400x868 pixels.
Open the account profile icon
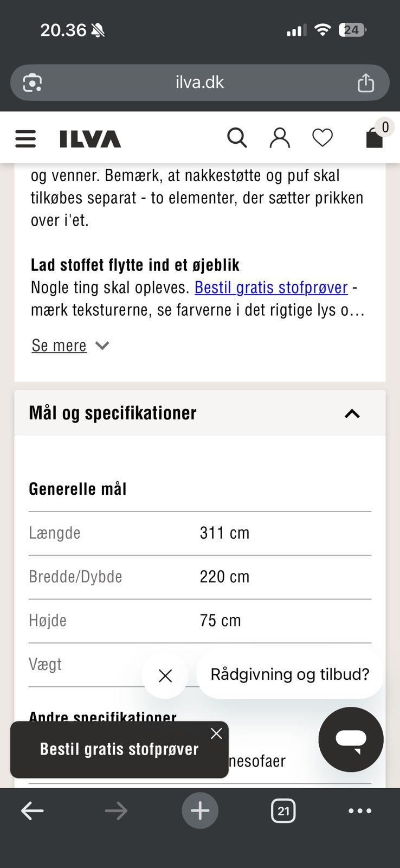[280, 138]
